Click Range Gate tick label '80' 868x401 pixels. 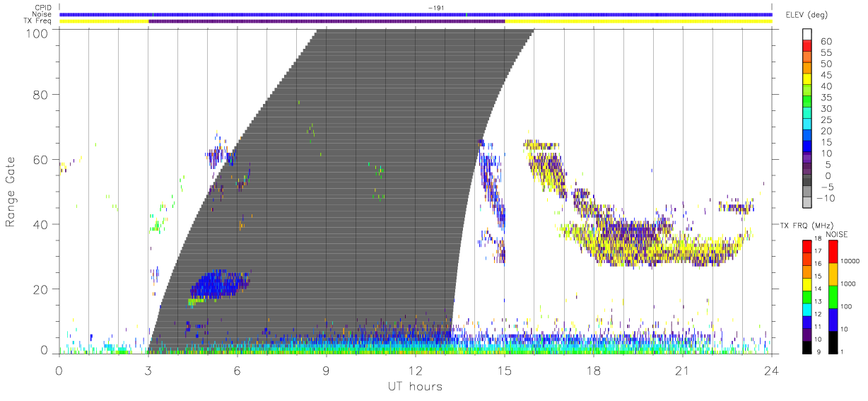[42, 95]
